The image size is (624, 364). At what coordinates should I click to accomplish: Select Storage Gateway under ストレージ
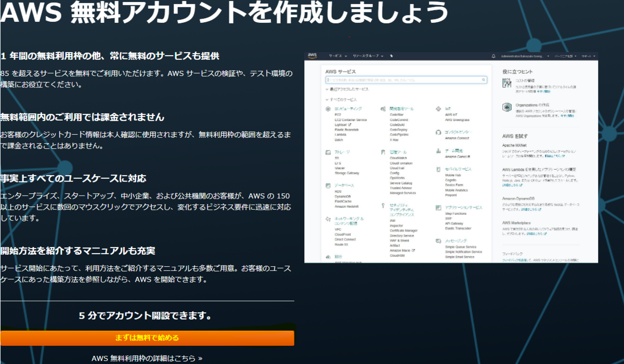347,173
